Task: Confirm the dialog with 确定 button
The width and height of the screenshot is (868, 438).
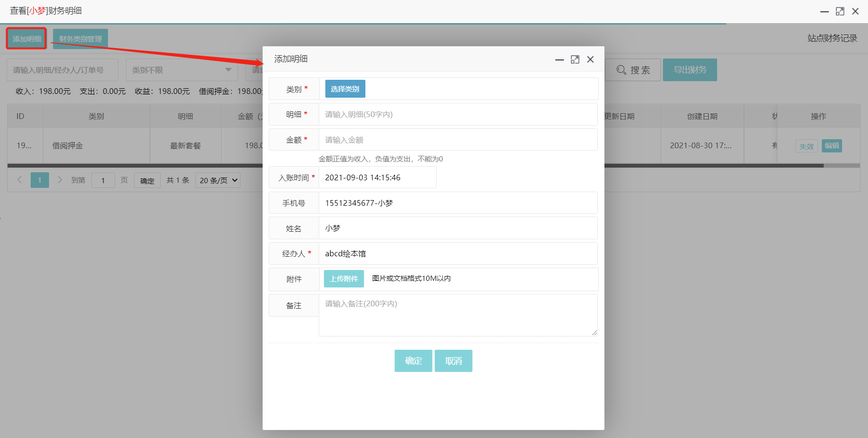Action: (413, 361)
